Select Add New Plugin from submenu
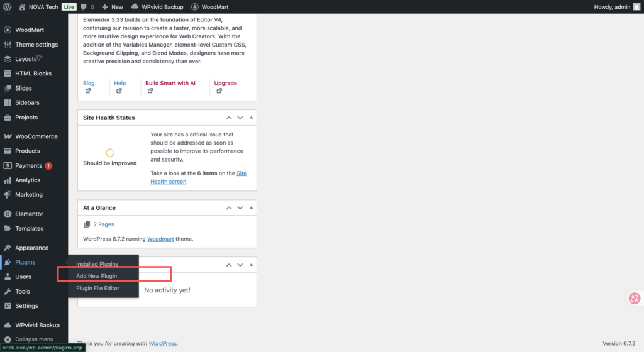Image resolution: width=644 pixels, height=352 pixels. click(96, 276)
